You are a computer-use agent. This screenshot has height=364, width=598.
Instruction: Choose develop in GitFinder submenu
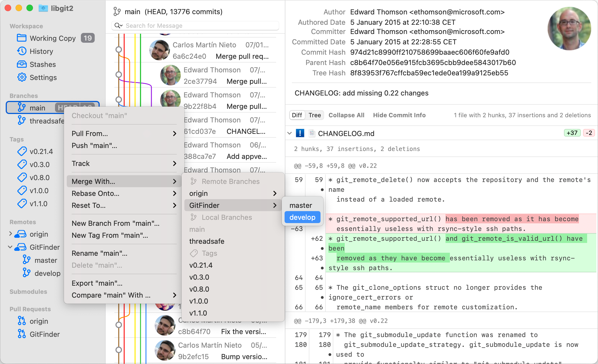(x=302, y=217)
